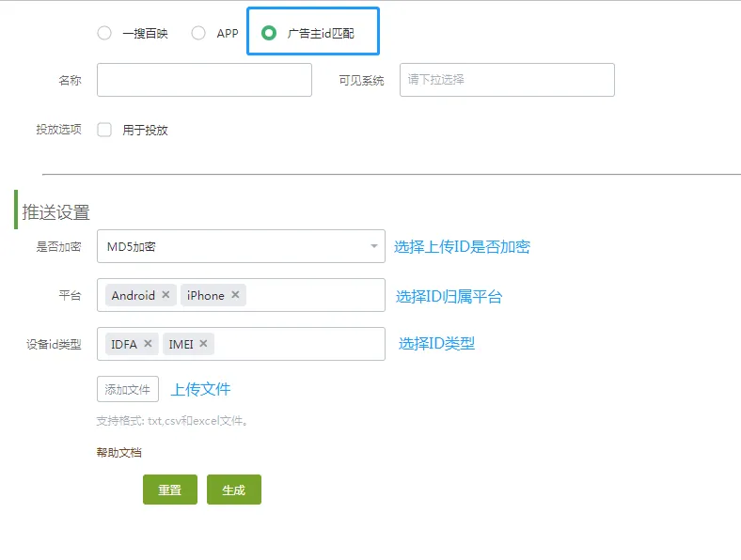Open the 可见系统 dropdown selector
The width and height of the screenshot is (741, 560).
point(507,80)
